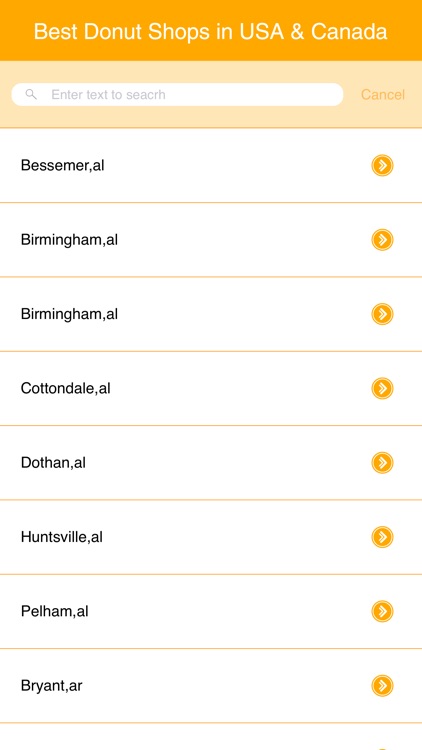The height and width of the screenshot is (750, 422).
Task: Select the Bessemer,al list row
Action: [211, 165]
